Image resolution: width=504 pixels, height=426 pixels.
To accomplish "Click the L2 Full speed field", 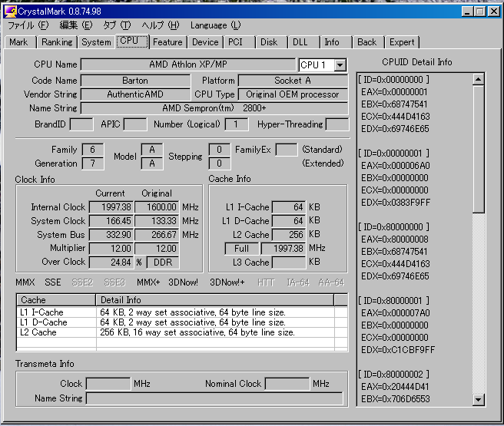I will pyautogui.click(x=242, y=249).
